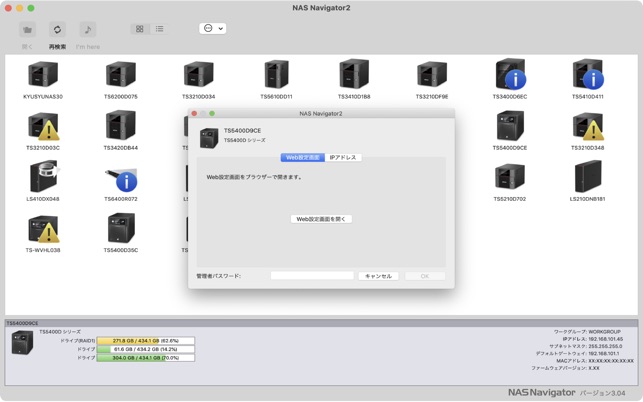Select the TS5210D702 NAS device
Screen dimensions: 643x402
pyautogui.click(x=510, y=182)
